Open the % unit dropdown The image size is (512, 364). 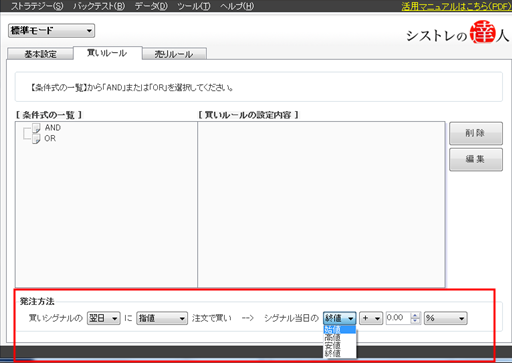446,318
